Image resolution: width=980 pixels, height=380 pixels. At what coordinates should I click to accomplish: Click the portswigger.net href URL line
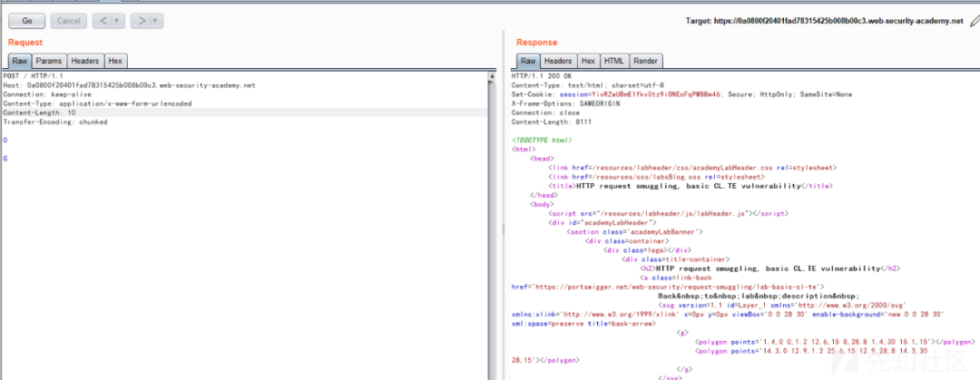[x=668, y=287]
